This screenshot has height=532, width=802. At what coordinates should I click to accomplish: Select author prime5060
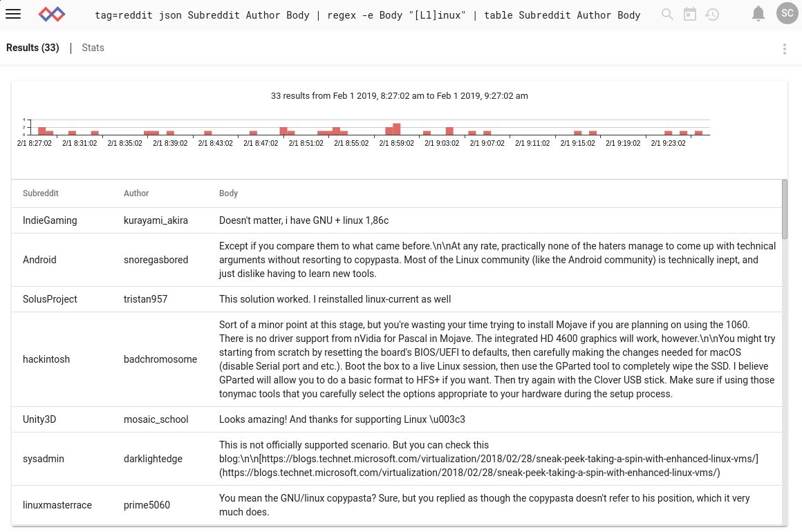pos(147,505)
